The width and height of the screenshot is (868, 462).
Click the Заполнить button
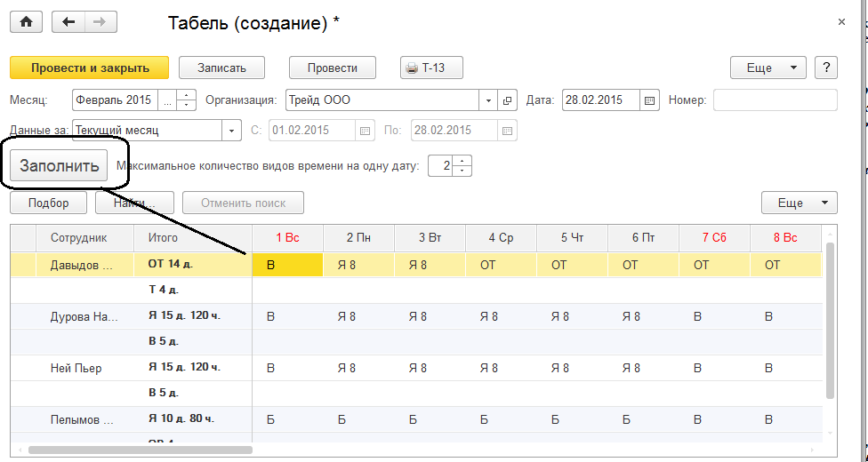pos(60,166)
